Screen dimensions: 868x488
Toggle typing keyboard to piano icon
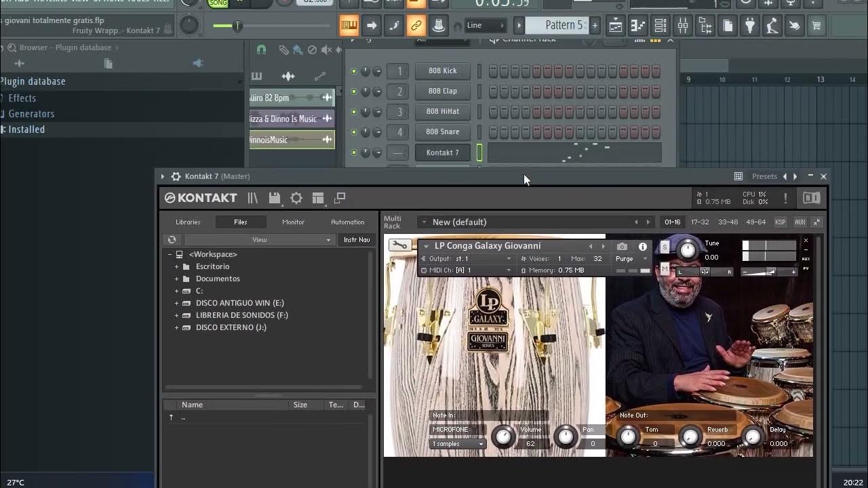click(x=349, y=26)
